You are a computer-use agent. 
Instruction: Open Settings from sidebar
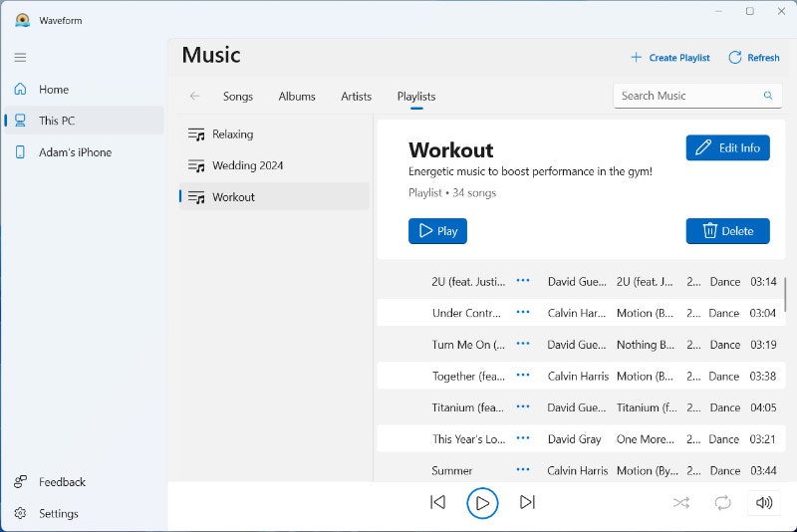[84, 513]
